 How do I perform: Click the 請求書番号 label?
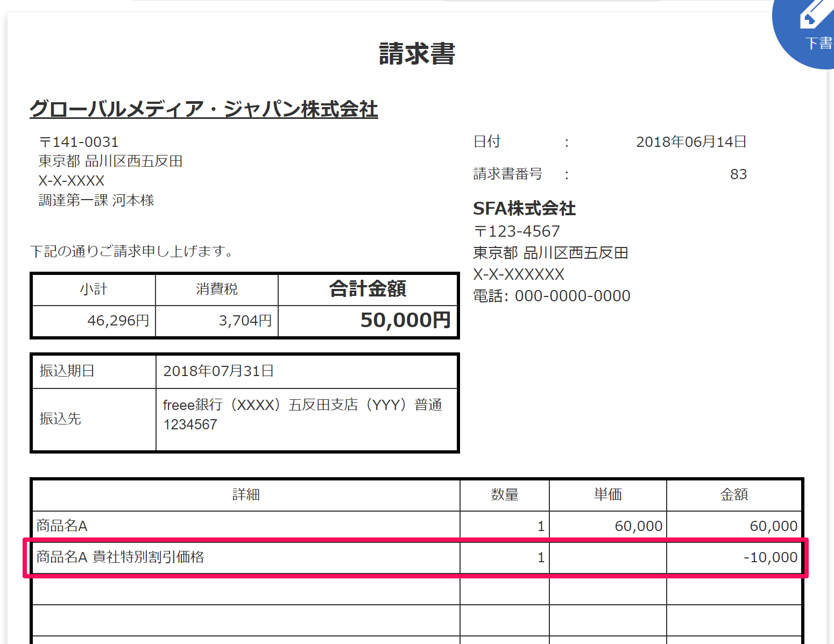(508, 174)
